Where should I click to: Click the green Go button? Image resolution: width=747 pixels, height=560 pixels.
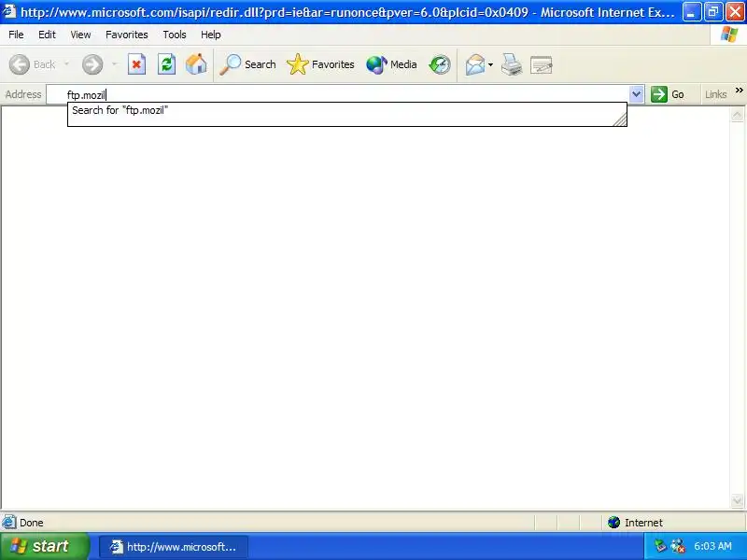668,94
